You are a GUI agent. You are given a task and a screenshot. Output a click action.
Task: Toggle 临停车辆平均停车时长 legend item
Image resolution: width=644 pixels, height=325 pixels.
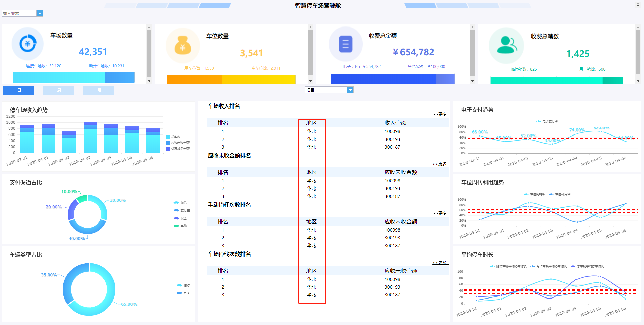coord(508,266)
